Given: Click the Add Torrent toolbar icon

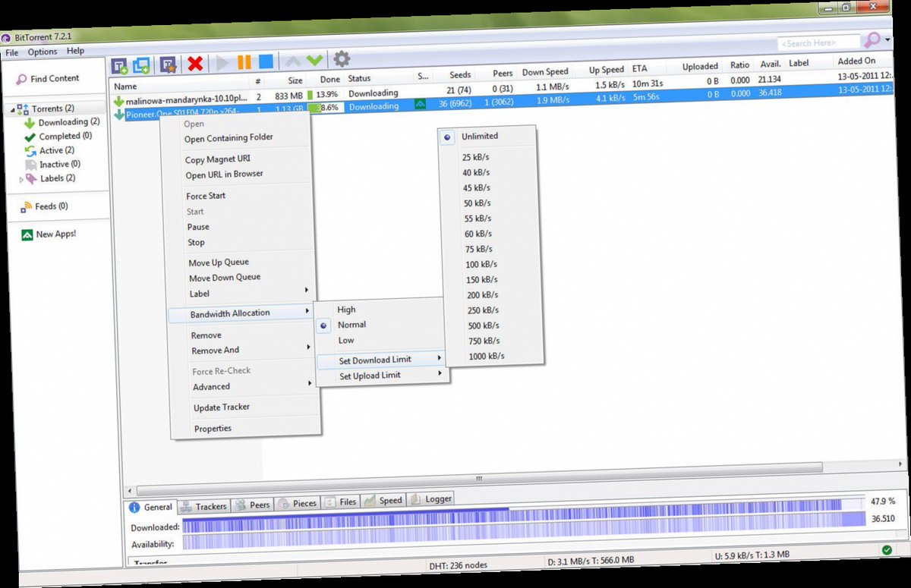Looking at the screenshot, I should [119, 65].
